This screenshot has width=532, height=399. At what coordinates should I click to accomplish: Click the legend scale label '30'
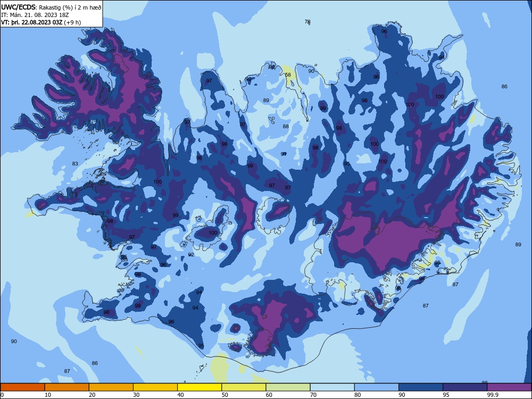(136, 395)
